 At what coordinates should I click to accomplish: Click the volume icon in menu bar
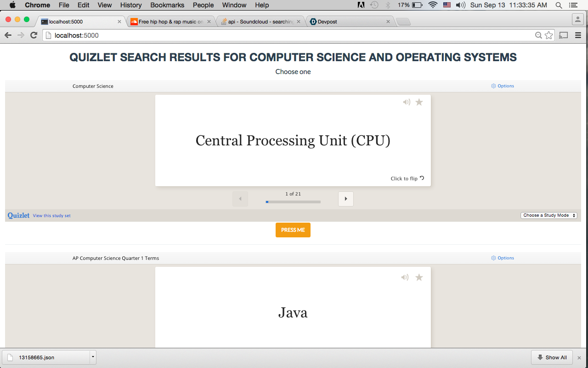[x=461, y=5]
